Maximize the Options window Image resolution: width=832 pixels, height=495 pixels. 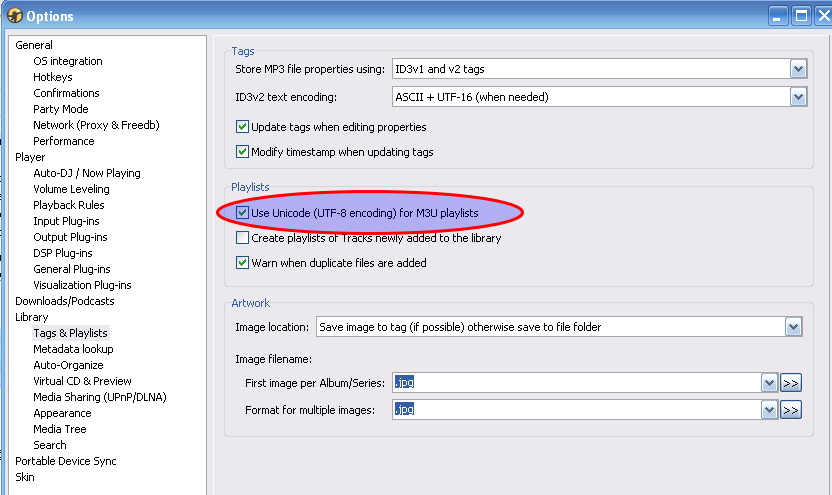[x=801, y=16]
